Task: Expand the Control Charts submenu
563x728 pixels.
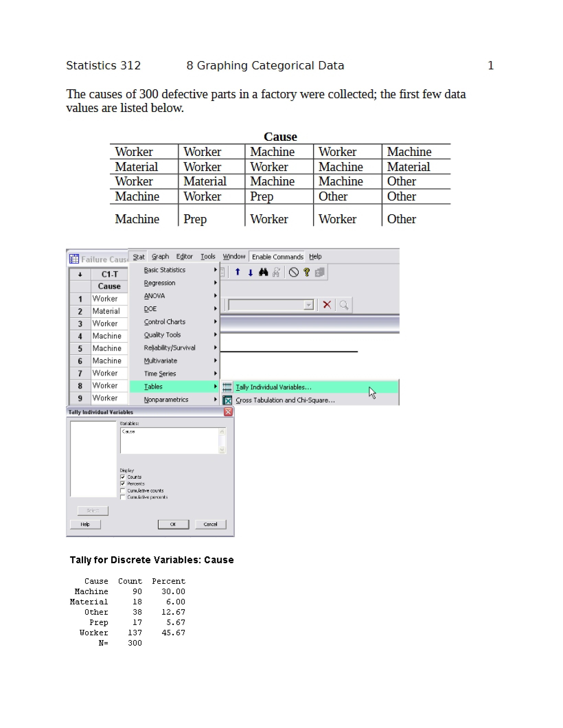Action: [x=174, y=322]
